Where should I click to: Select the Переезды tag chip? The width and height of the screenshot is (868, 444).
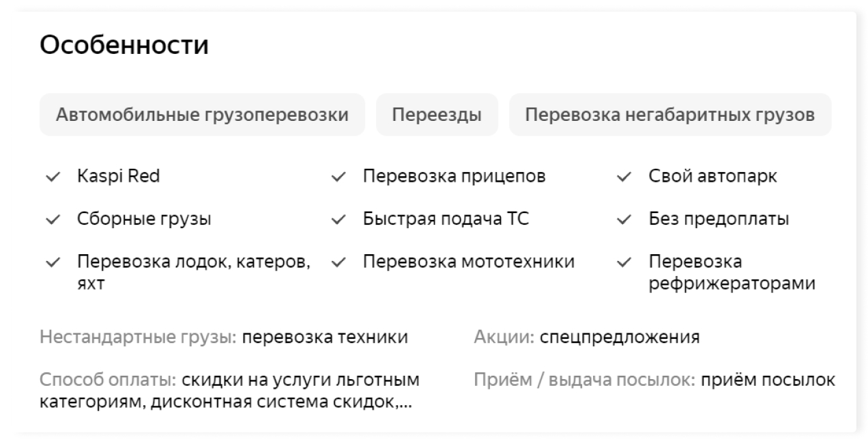[437, 115]
